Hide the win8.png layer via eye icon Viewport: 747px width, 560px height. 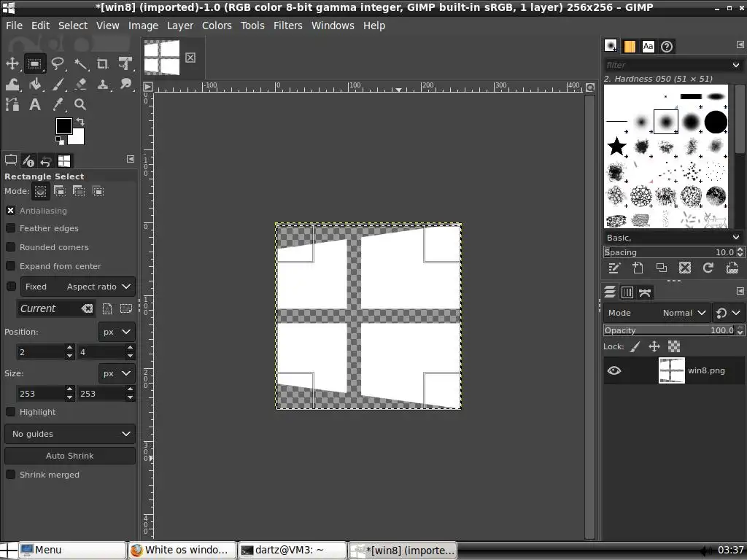(x=614, y=370)
